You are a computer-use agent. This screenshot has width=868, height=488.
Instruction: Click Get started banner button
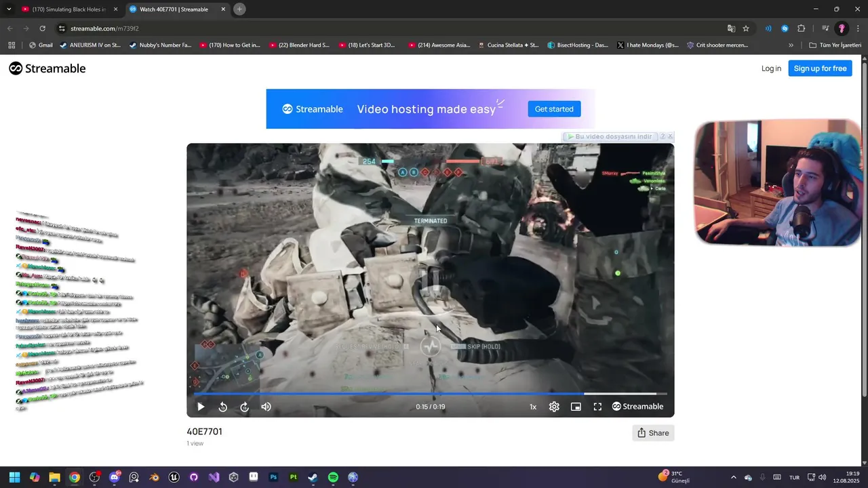tap(554, 109)
